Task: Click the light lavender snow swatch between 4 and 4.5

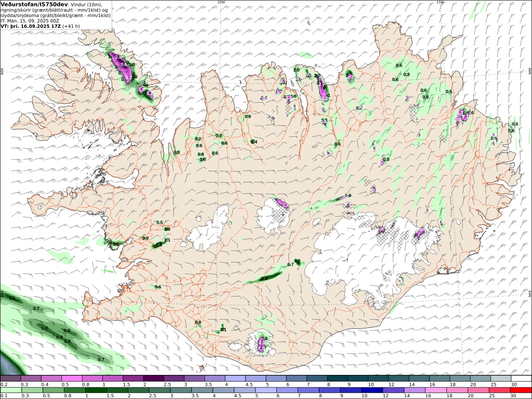Action: (235, 378)
